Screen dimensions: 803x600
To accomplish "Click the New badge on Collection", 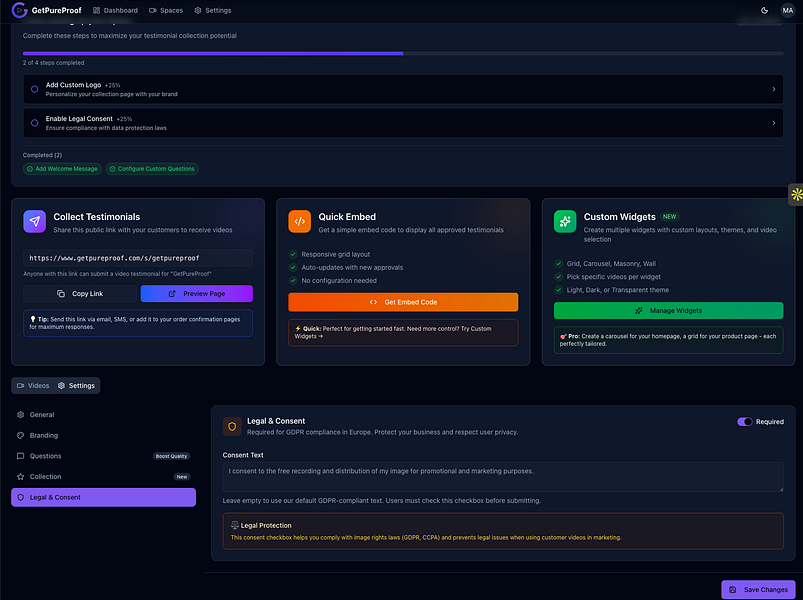I will click(182, 477).
